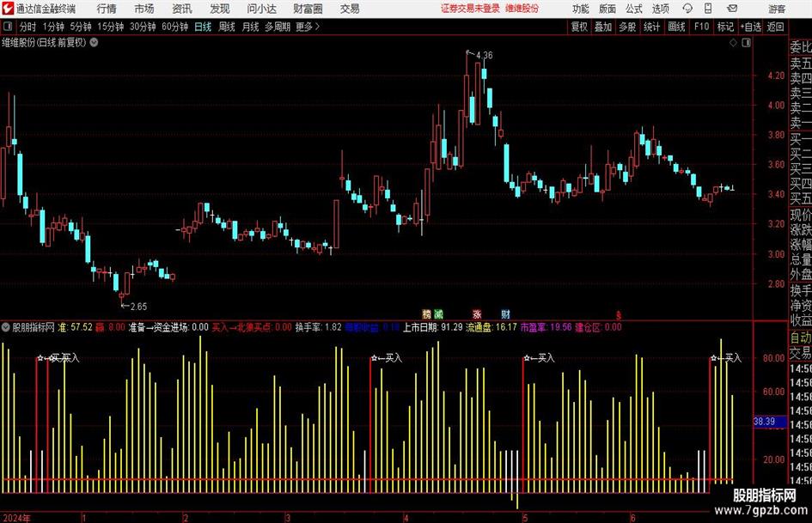Open the mail envelope icon
The height and width of the screenshot is (523, 812).
click(x=732, y=9)
